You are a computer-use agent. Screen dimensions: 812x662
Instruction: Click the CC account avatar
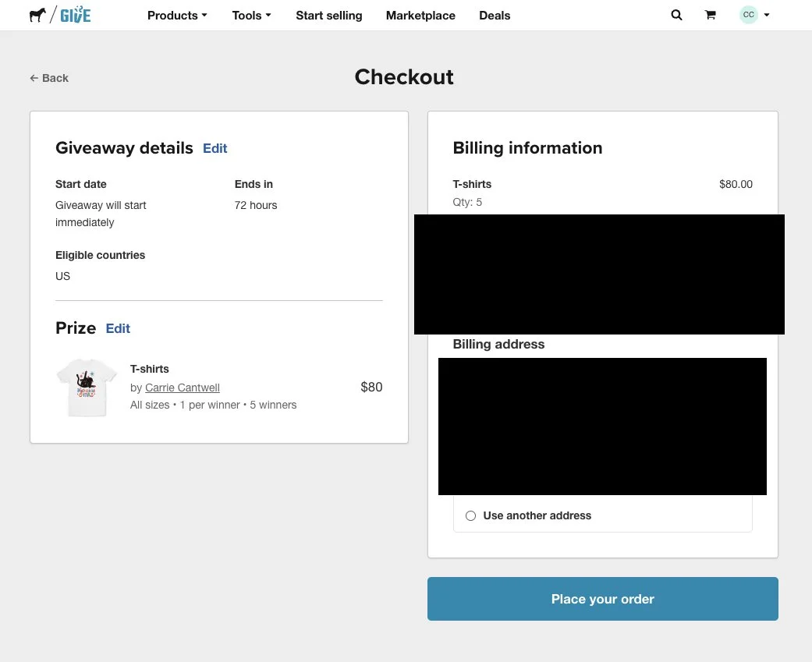tap(748, 15)
